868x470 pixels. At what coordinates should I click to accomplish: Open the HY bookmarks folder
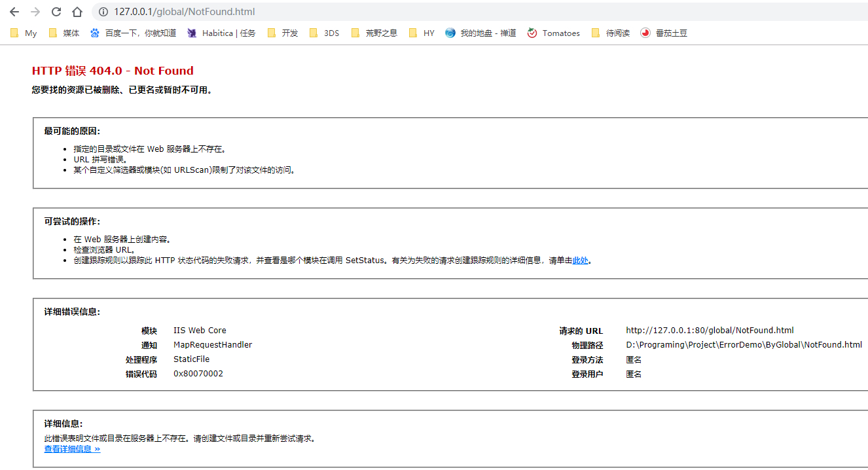tap(422, 33)
